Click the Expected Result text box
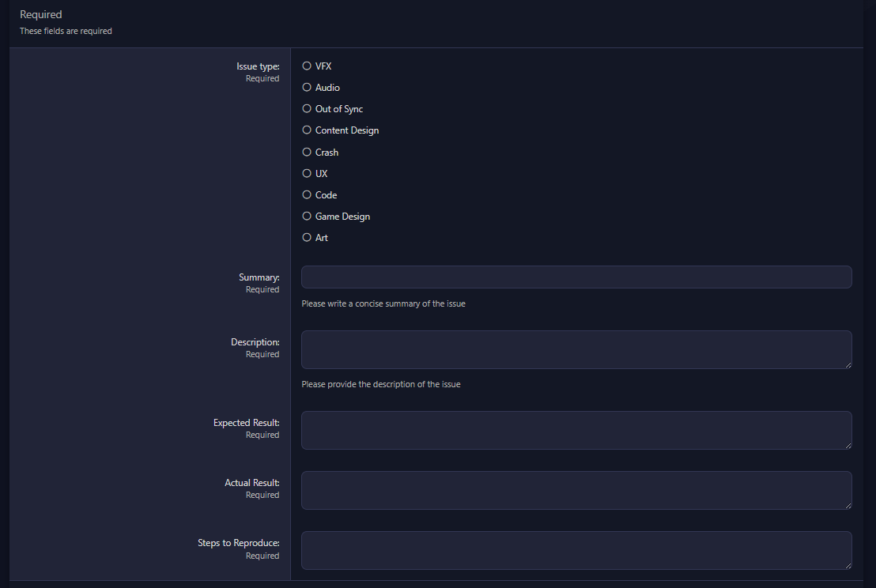The image size is (876, 588). pyautogui.click(x=576, y=430)
